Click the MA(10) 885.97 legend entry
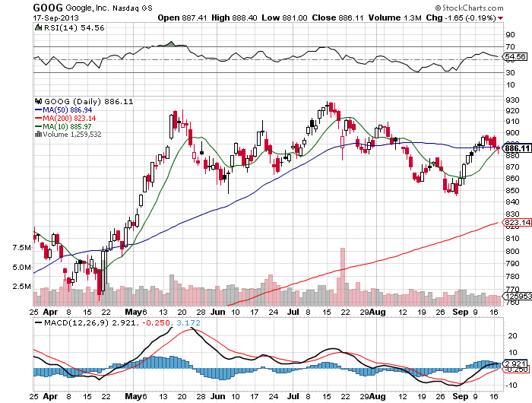532x403 pixels. [x=67, y=127]
